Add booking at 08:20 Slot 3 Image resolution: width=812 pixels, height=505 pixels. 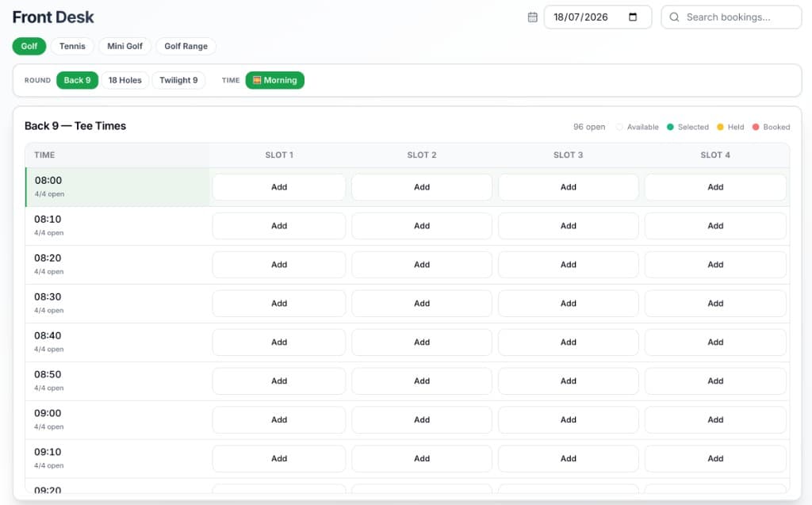pyautogui.click(x=568, y=265)
